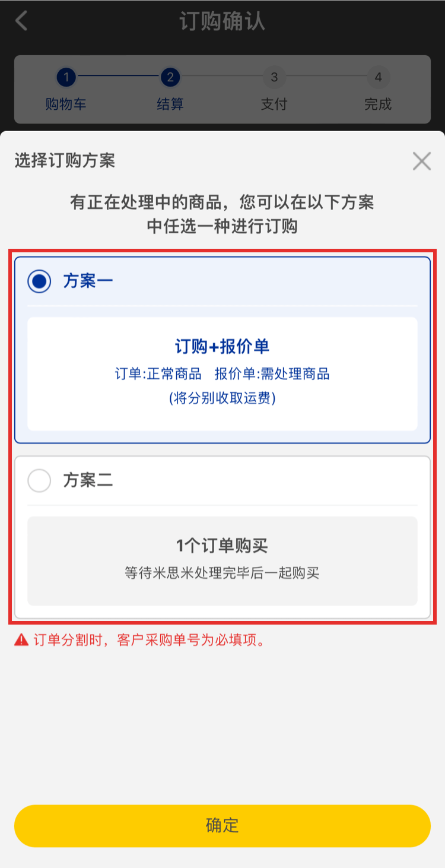Viewport: 445px width, 868px height.
Task: Tap the 将分别收取运费 note
Action: pos(223,398)
